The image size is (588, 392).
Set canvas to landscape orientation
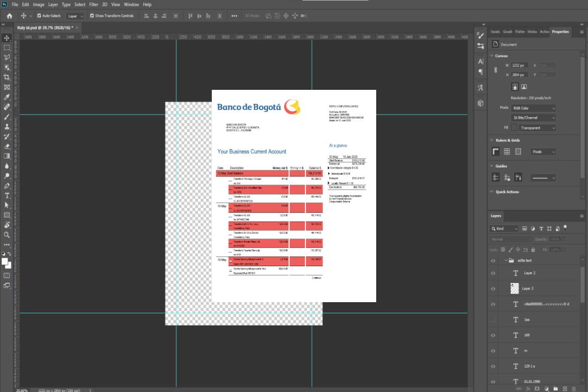coord(524,87)
